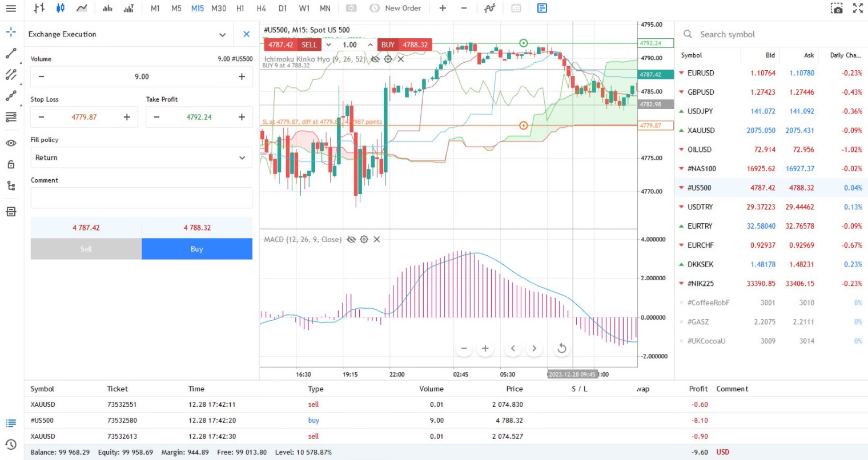Viewport: 868px width, 460px height.
Task: Open MACD indicator settings gear
Action: (x=364, y=239)
